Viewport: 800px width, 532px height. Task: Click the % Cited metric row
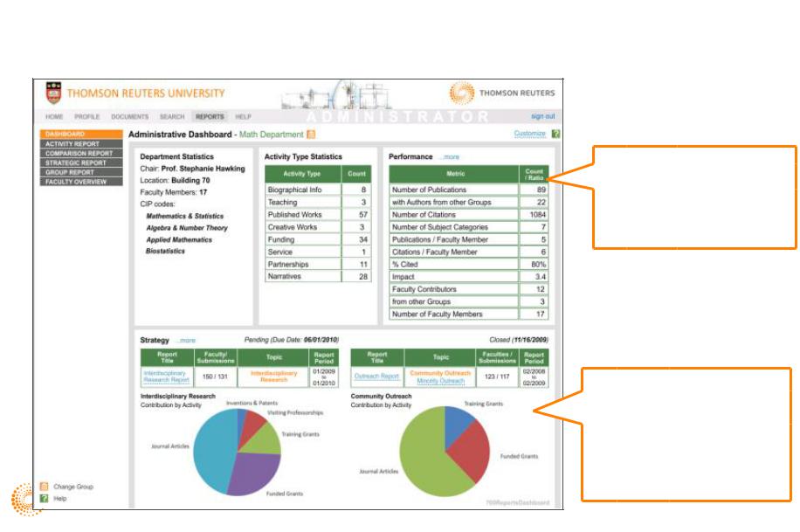tap(469, 265)
